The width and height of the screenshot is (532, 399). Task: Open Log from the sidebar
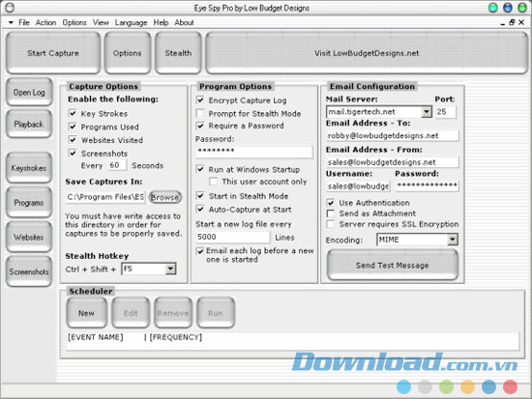29,92
